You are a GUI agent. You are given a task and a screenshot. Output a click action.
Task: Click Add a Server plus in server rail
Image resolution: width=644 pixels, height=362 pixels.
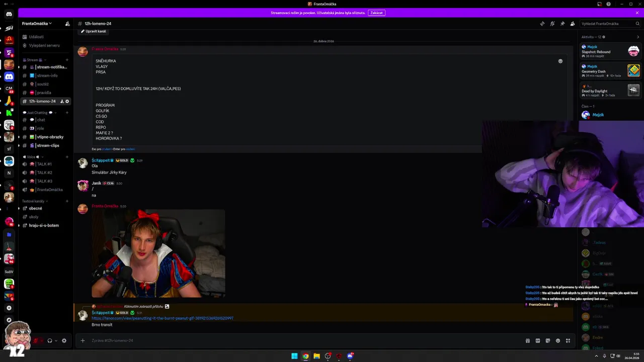[x=9, y=308]
